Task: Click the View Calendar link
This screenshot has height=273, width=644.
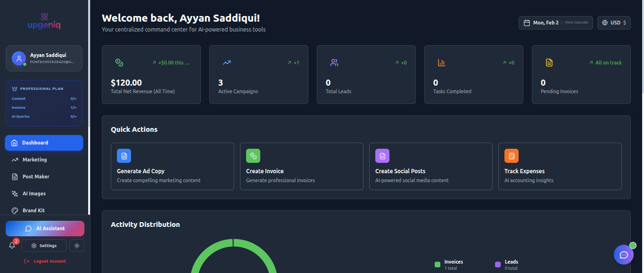Action: (x=576, y=23)
